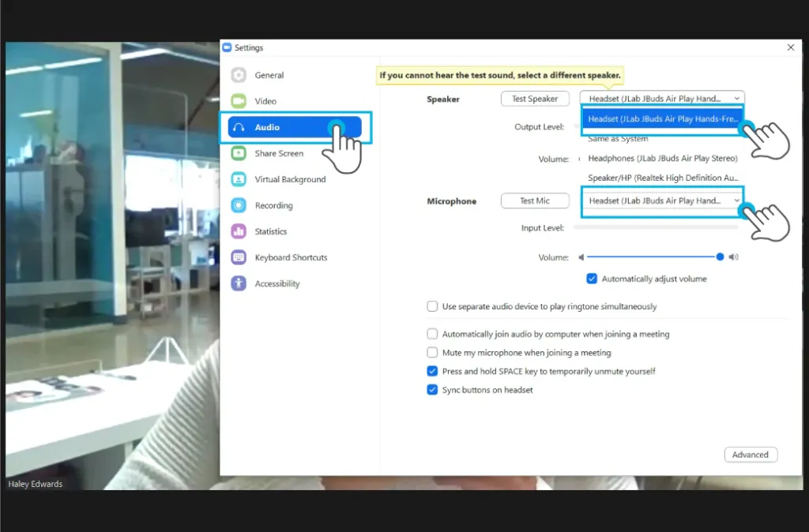This screenshot has height=532, width=809.
Task: Click the Accessibility icon in sidebar
Action: (239, 283)
